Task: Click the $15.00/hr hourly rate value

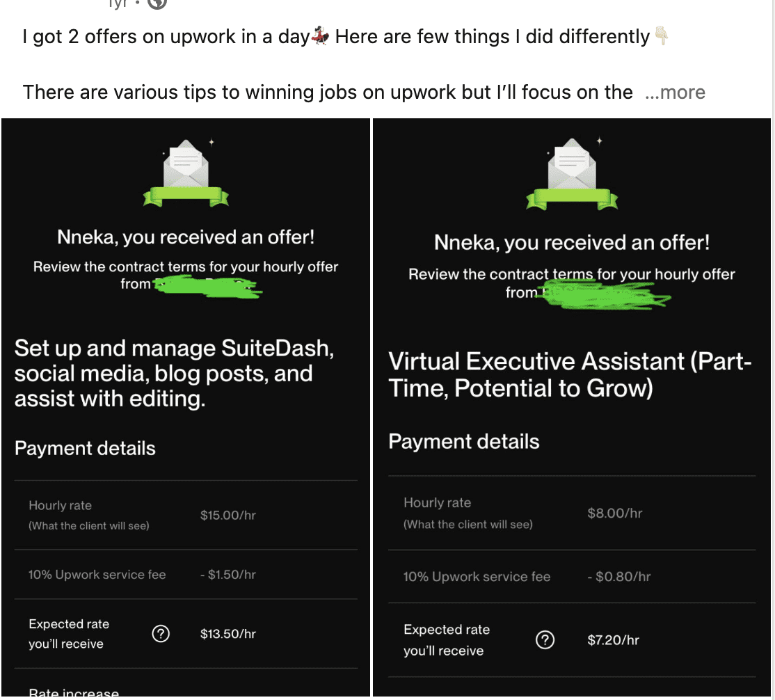Action: [227, 516]
